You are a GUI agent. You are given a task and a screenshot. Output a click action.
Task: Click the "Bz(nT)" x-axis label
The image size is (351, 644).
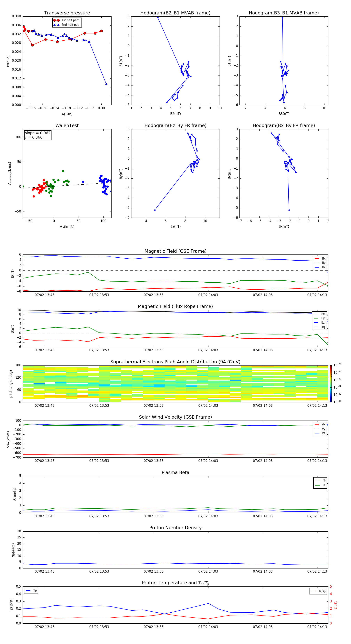(x=175, y=227)
